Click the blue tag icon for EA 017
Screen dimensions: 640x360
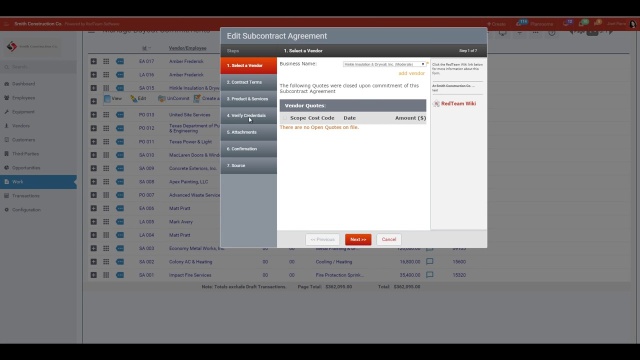(x=120, y=61)
